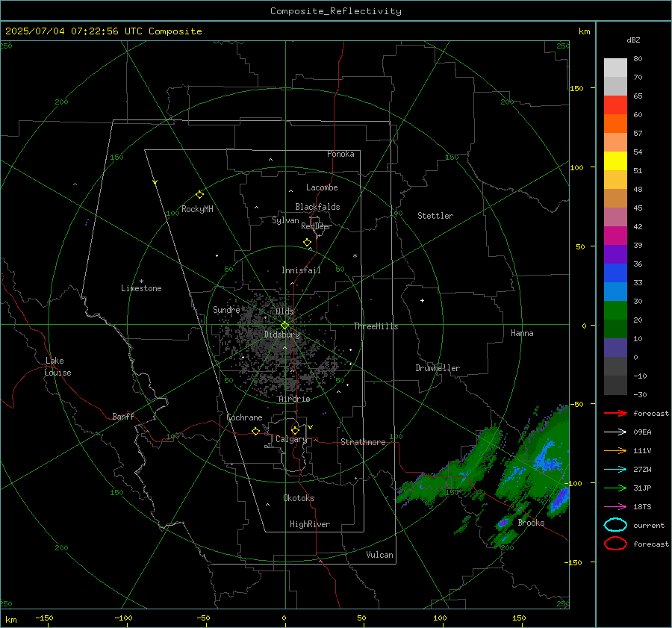Click the Innisfail label
Viewport: 672px width, 628px height.
[301, 270]
